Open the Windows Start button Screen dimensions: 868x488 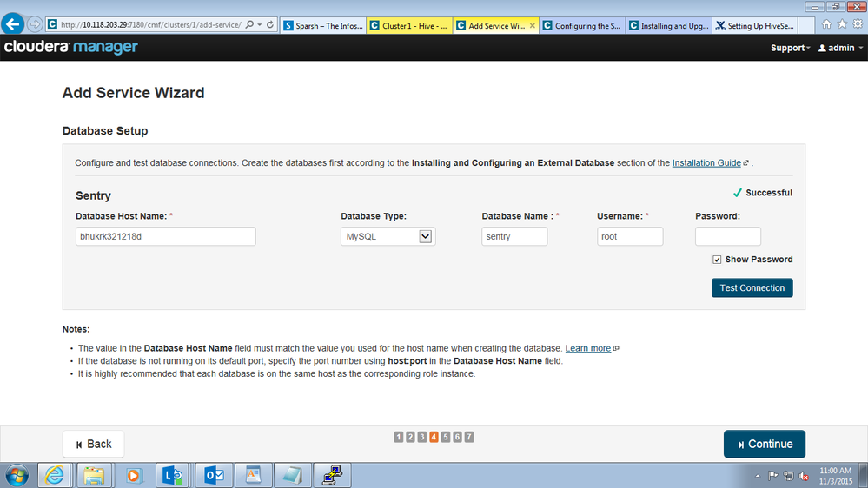click(17, 475)
